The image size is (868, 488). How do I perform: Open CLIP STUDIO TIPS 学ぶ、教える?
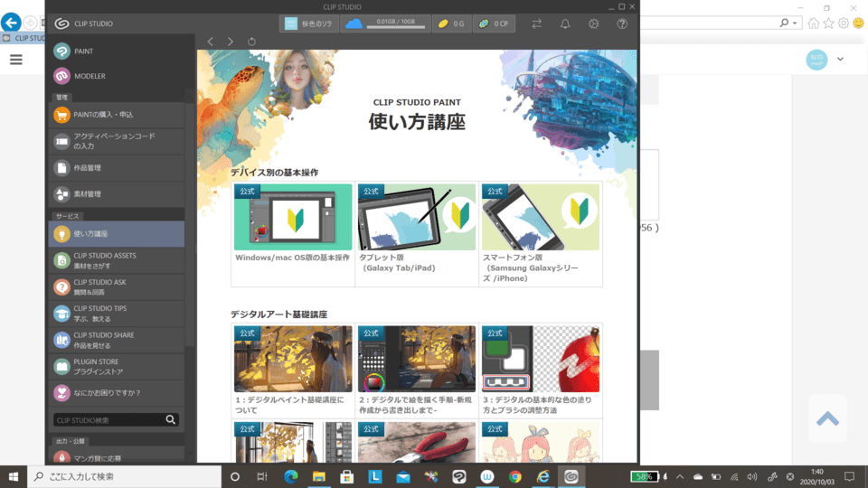pos(117,314)
